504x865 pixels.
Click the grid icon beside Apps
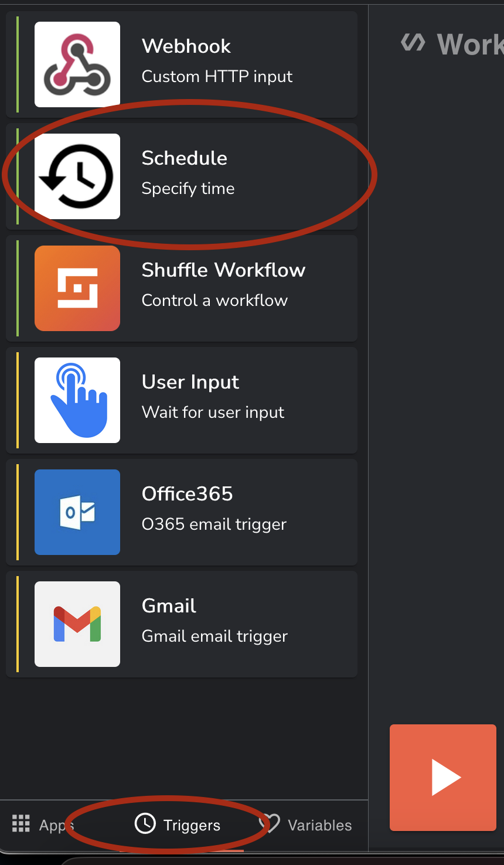point(21,823)
